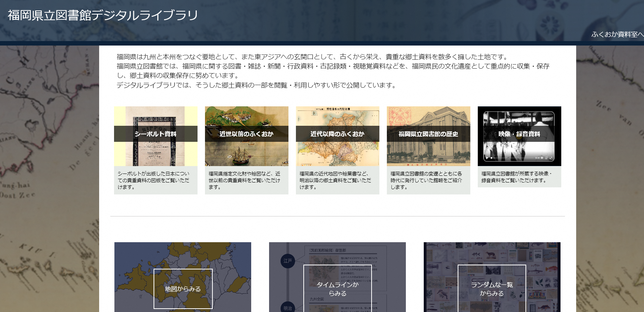
Task: Open the 福岡県立図書館の歴史 category banner
Action: pos(428,134)
